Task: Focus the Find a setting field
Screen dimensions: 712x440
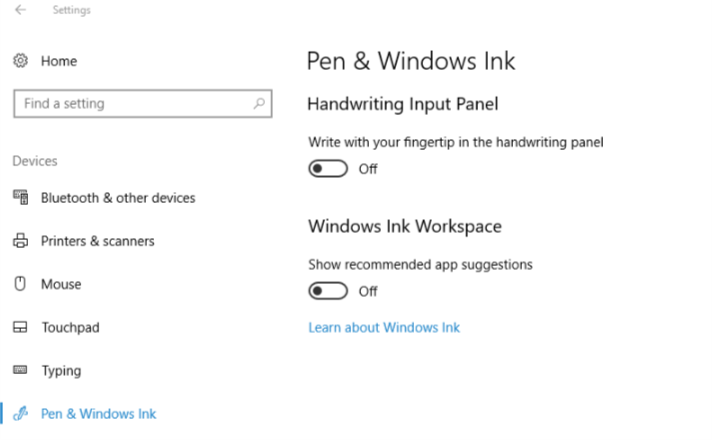Action: tap(143, 104)
